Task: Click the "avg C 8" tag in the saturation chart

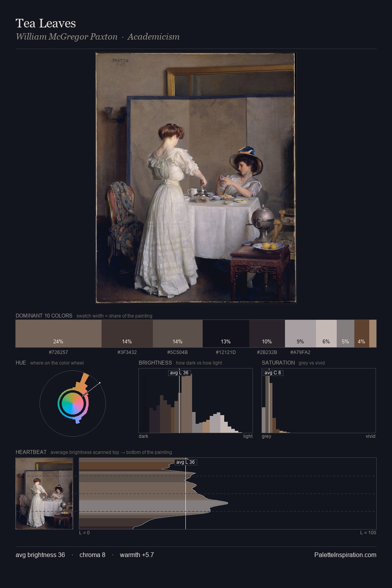Action: point(273,373)
